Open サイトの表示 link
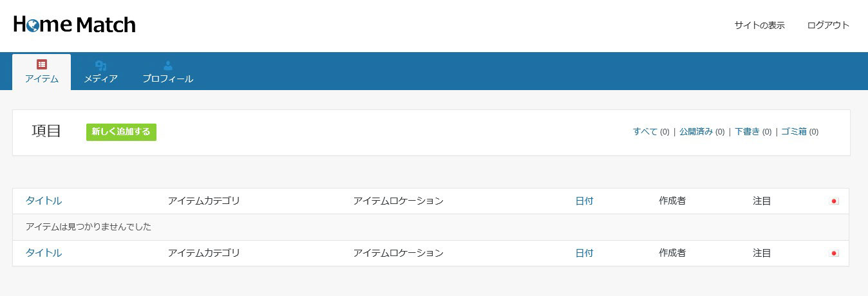This screenshot has width=868, height=296. [760, 26]
